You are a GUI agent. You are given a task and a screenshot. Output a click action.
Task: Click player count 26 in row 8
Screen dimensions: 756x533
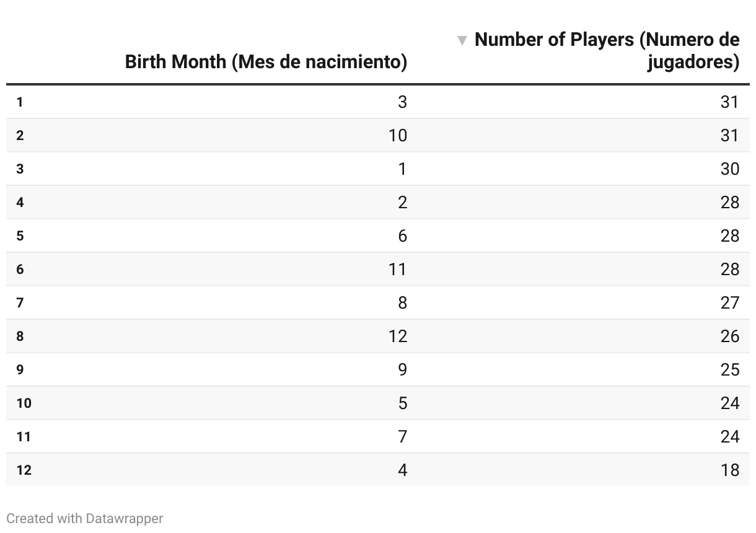pyautogui.click(x=730, y=336)
